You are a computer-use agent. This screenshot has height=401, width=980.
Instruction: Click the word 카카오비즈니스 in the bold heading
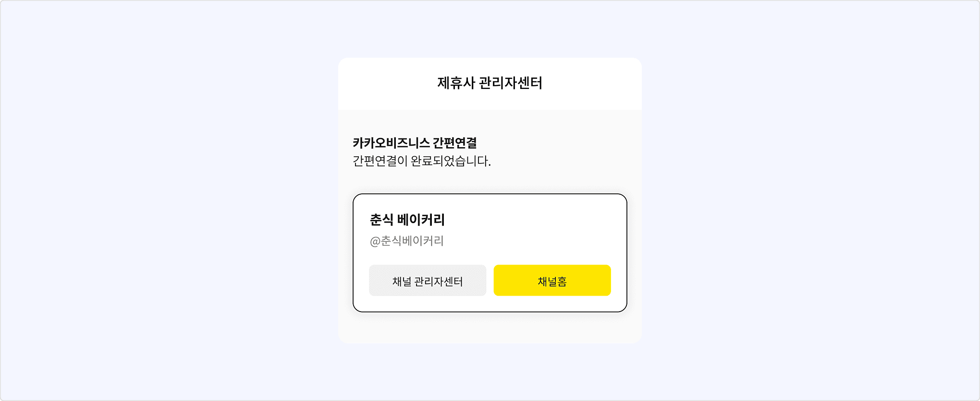[x=391, y=143]
